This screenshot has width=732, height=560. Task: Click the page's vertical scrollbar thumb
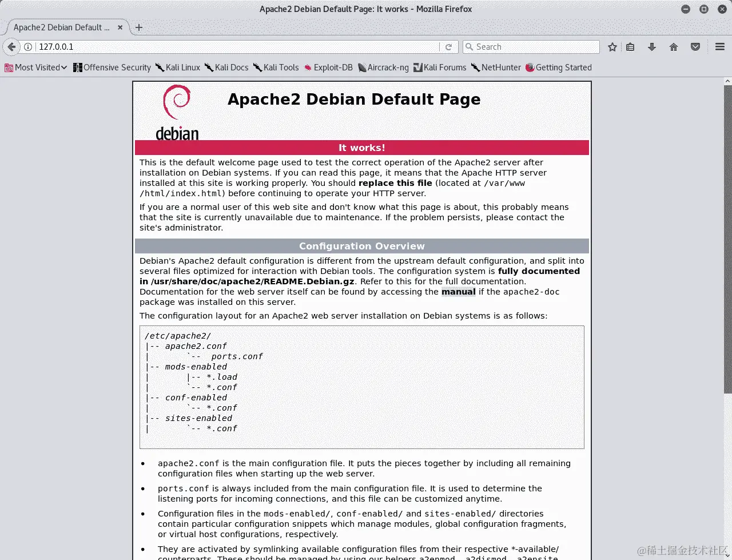727,239
